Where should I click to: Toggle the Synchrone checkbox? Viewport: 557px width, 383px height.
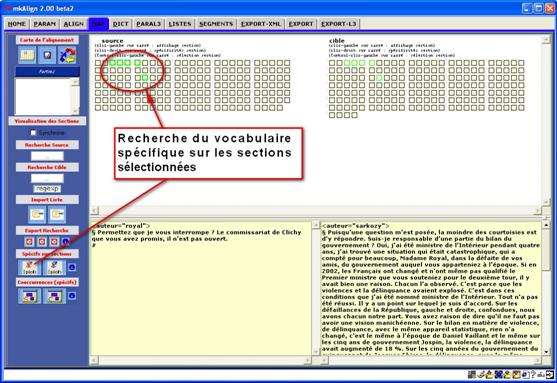pyautogui.click(x=33, y=133)
